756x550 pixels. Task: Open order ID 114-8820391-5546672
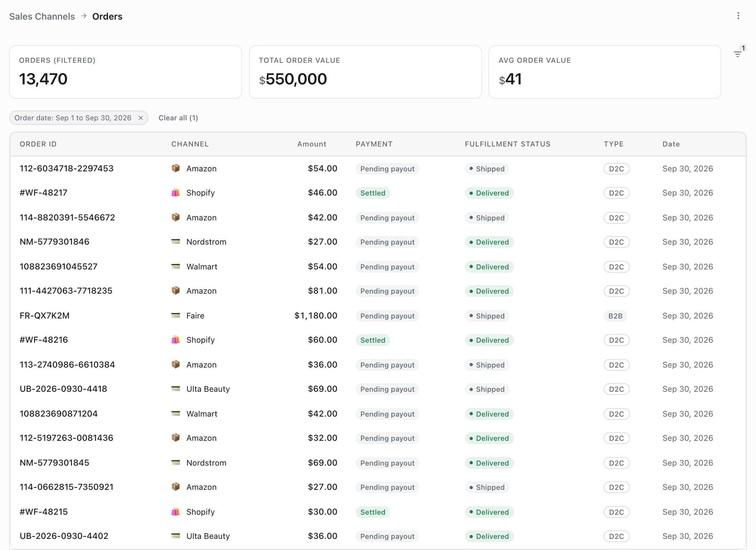click(x=67, y=217)
